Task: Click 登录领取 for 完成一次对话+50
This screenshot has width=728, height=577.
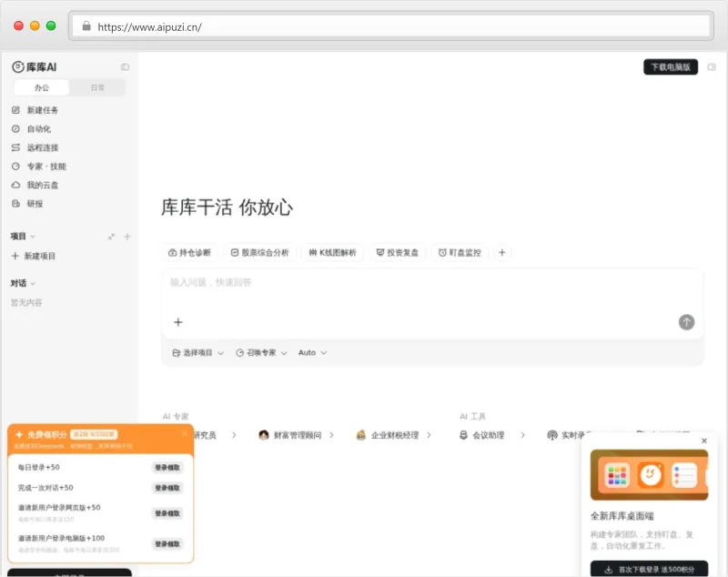Action: click(167, 488)
